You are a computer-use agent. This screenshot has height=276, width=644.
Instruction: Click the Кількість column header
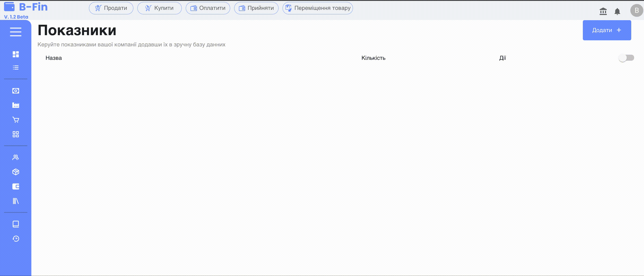click(x=373, y=58)
